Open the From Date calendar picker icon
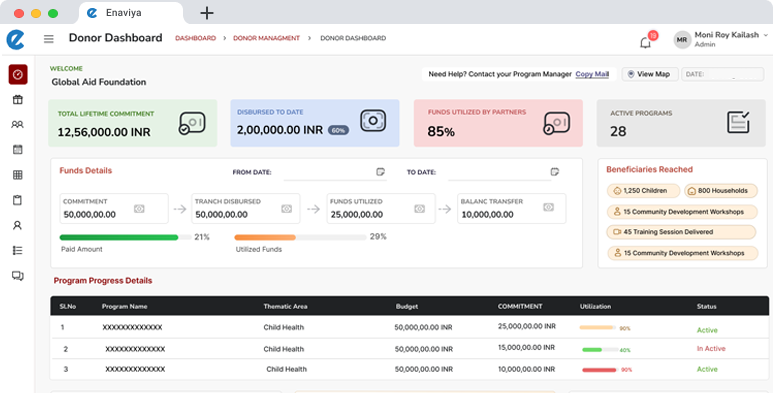This screenshot has width=773, height=393. tap(381, 172)
